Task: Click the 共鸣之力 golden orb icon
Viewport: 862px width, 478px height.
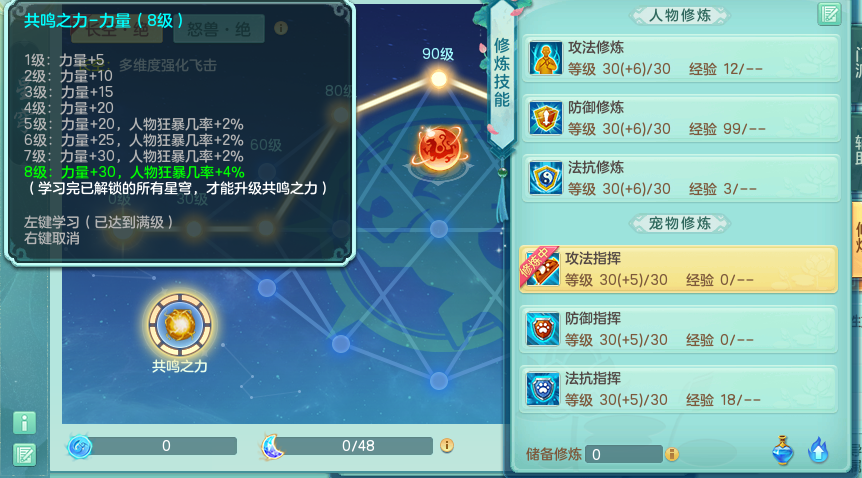Action: (x=180, y=325)
